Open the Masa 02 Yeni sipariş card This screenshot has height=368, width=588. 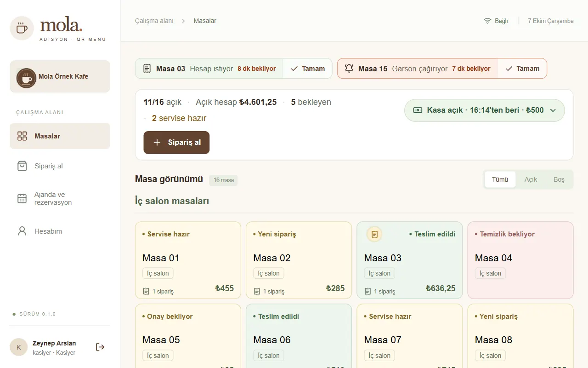[299, 260]
